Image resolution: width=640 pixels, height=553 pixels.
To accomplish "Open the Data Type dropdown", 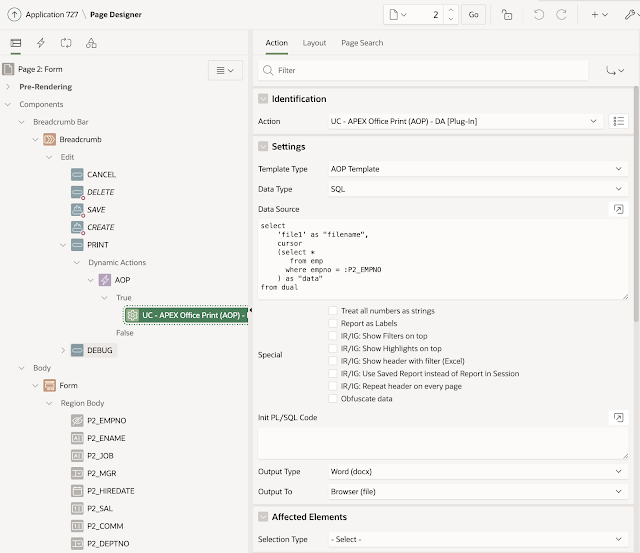I will click(478, 189).
